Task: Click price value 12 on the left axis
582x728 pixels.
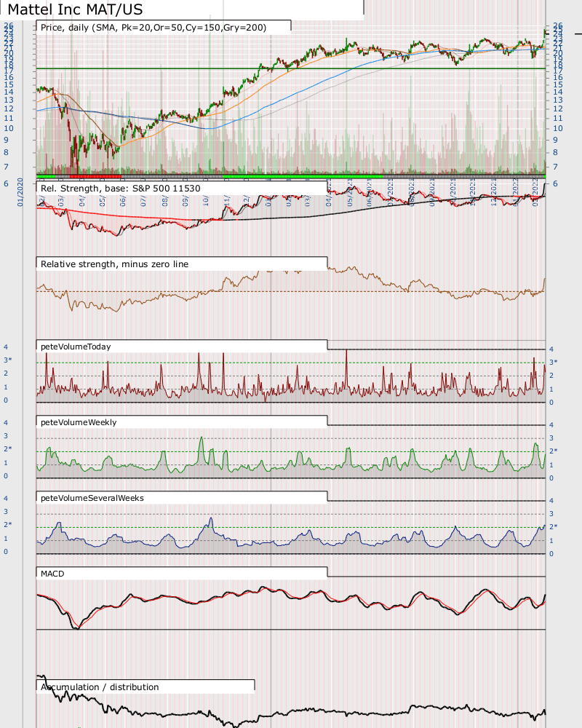Action: coord(9,108)
